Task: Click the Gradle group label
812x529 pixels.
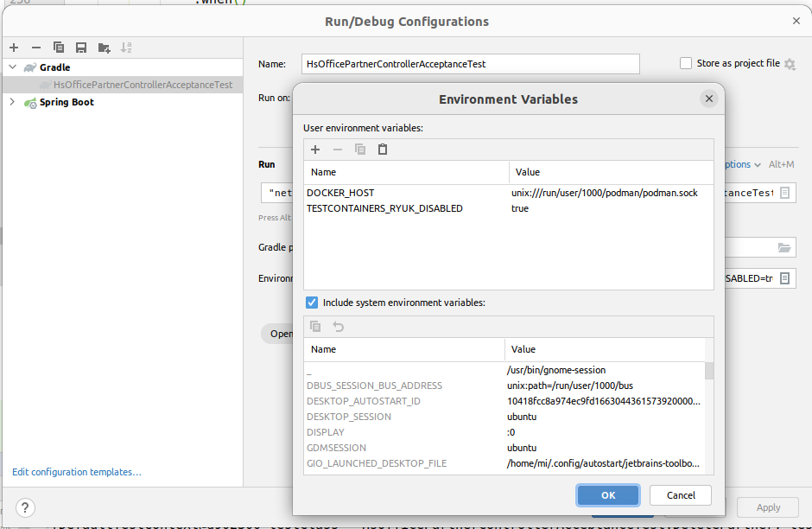Action: tap(55, 67)
